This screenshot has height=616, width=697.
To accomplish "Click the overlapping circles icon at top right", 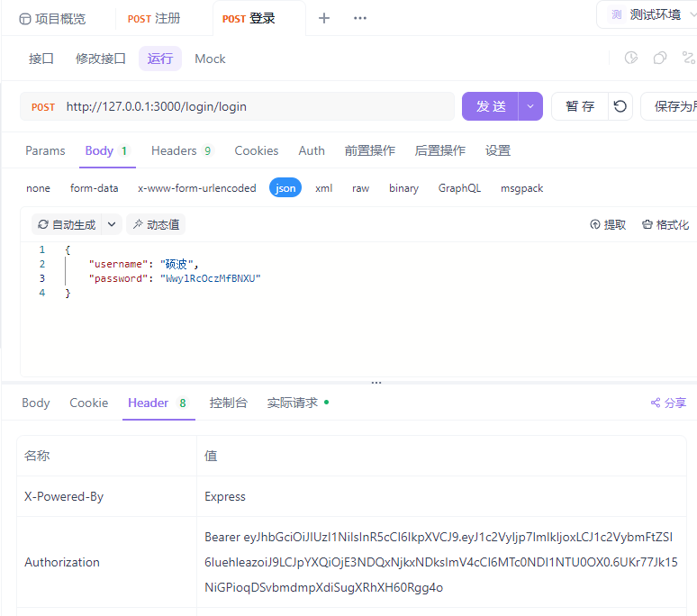I will coord(660,59).
